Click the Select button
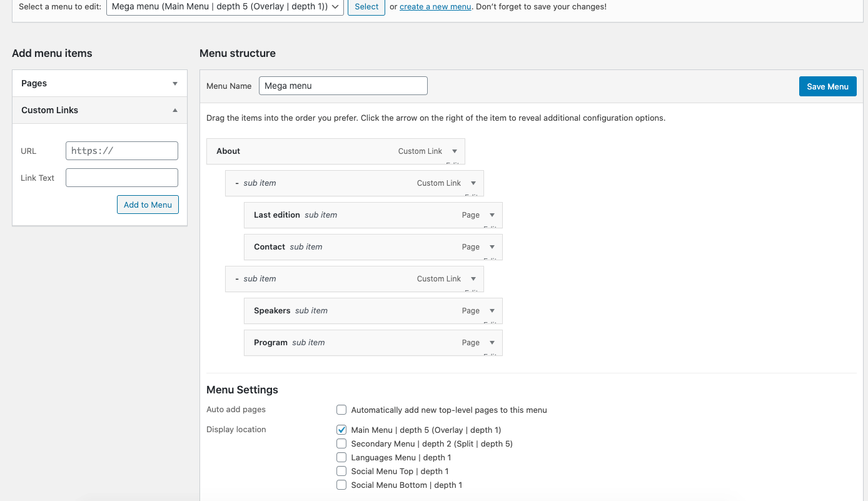The width and height of the screenshot is (868, 501). click(366, 6)
